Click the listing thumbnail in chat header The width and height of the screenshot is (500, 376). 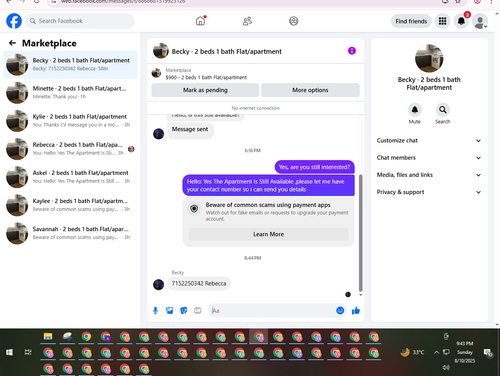pyautogui.click(x=161, y=51)
